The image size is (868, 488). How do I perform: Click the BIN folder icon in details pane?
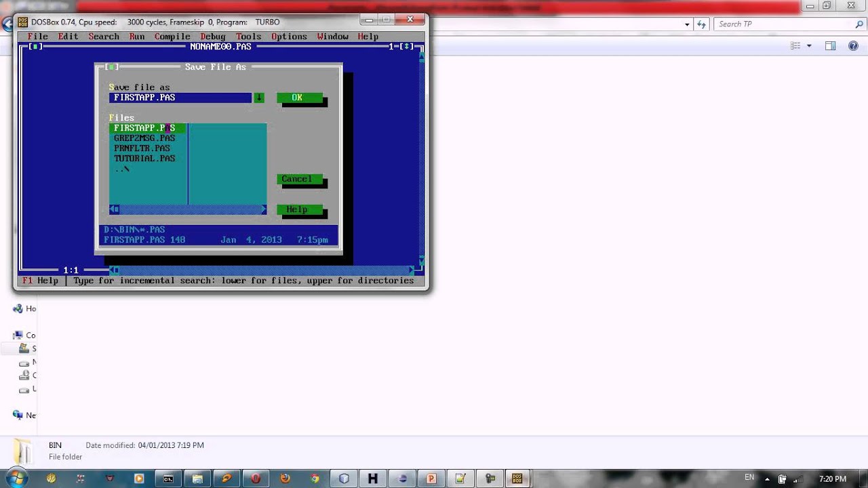pos(23,451)
